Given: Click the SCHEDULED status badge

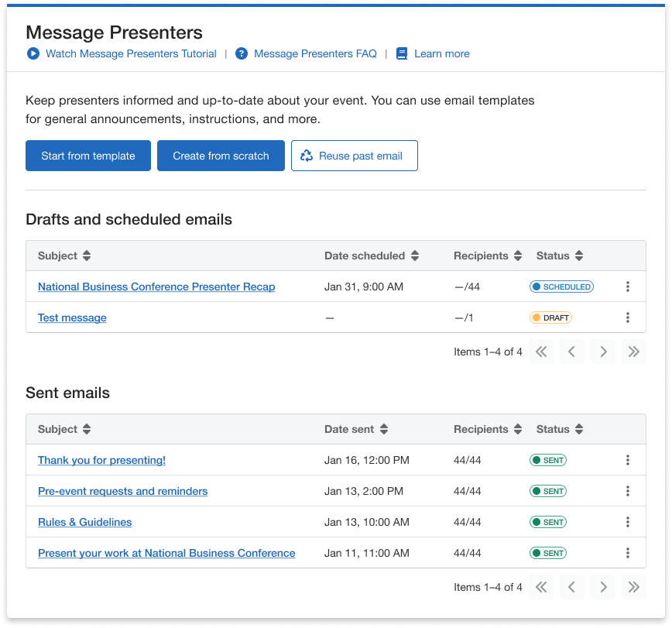Looking at the screenshot, I should coord(561,287).
